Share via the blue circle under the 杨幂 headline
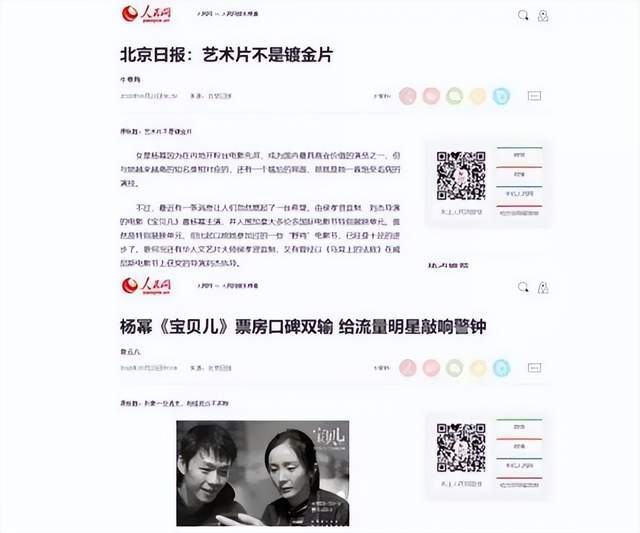The width and height of the screenshot is (640, 533). [501, 368]
